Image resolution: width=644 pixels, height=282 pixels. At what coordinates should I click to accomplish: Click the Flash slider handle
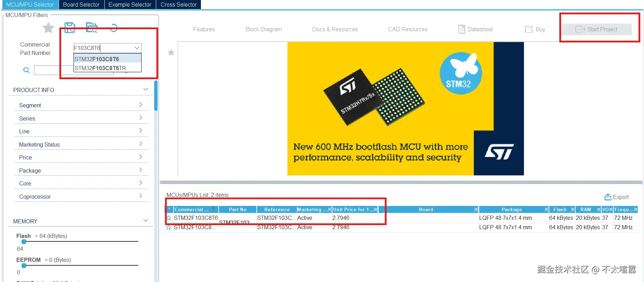click(x=24, y=242)
